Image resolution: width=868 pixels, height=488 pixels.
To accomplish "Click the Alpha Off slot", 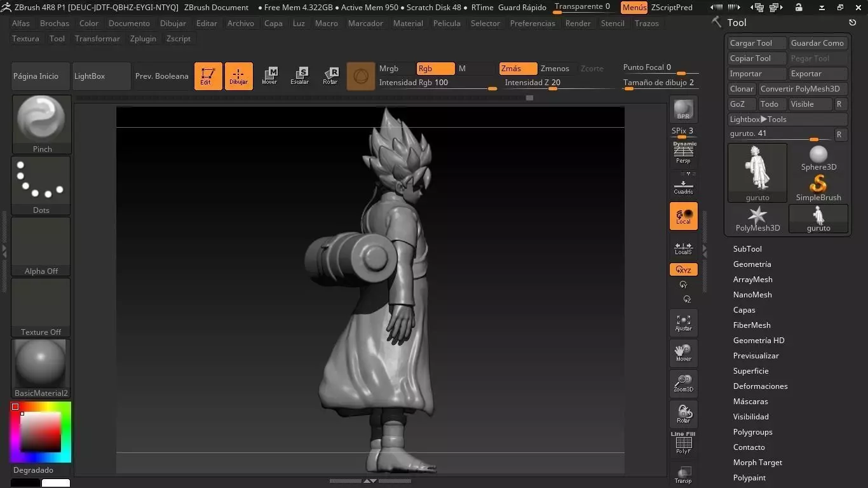I will tap(41, 247).
